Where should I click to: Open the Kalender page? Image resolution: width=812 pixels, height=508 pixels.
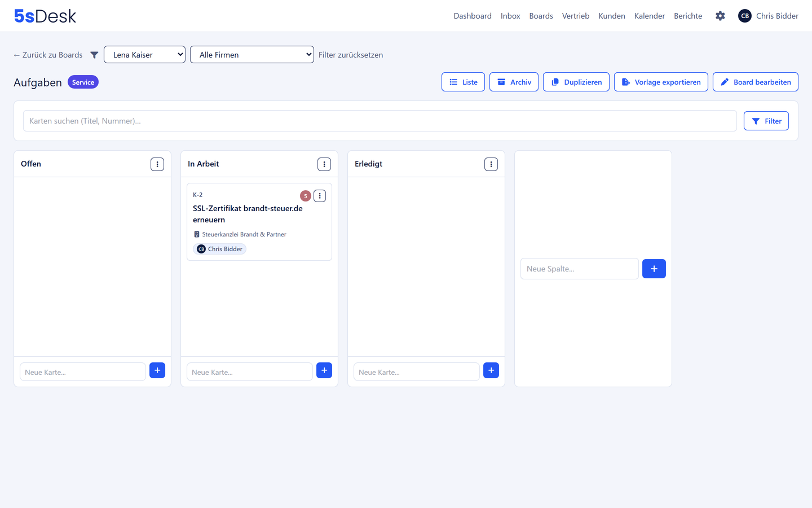click(650, 16)
